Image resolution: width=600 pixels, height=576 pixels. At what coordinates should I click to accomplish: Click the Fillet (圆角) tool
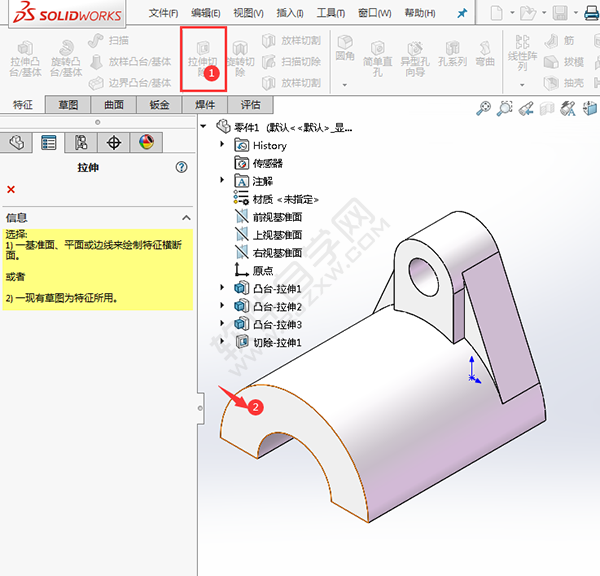345,48
